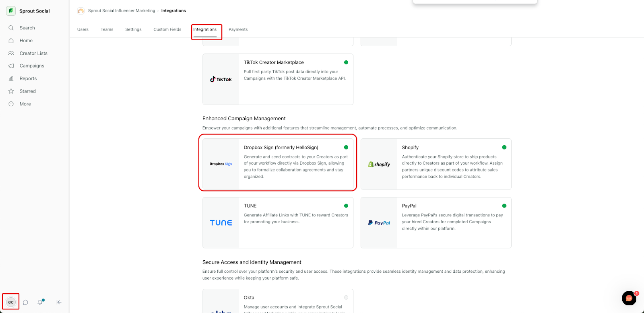The width and height of the screenshot is (644, 313).
Task: Open the TUNE integration title
Action: coord(250,206)
